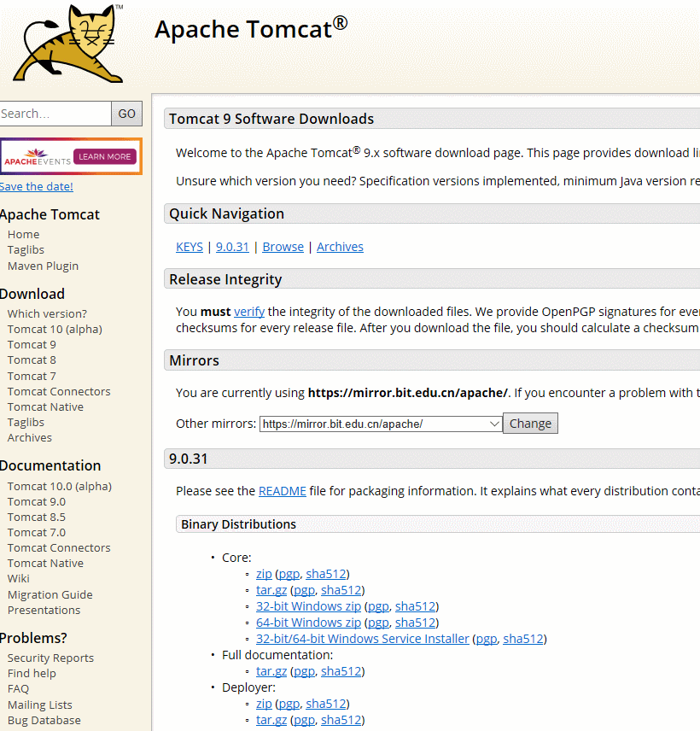Click the Apache Events Learn More banner
This screenshot has height=731, width=700.
[71, 156]
